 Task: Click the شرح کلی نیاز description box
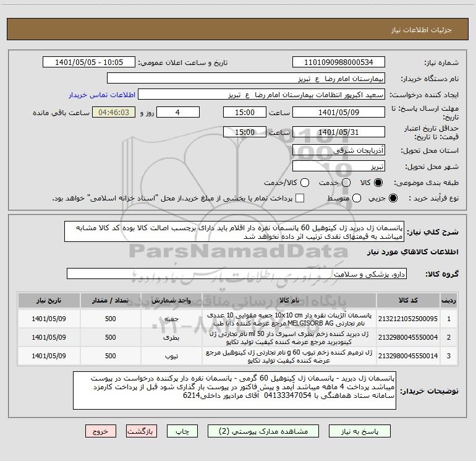click(x=234, y=231)
